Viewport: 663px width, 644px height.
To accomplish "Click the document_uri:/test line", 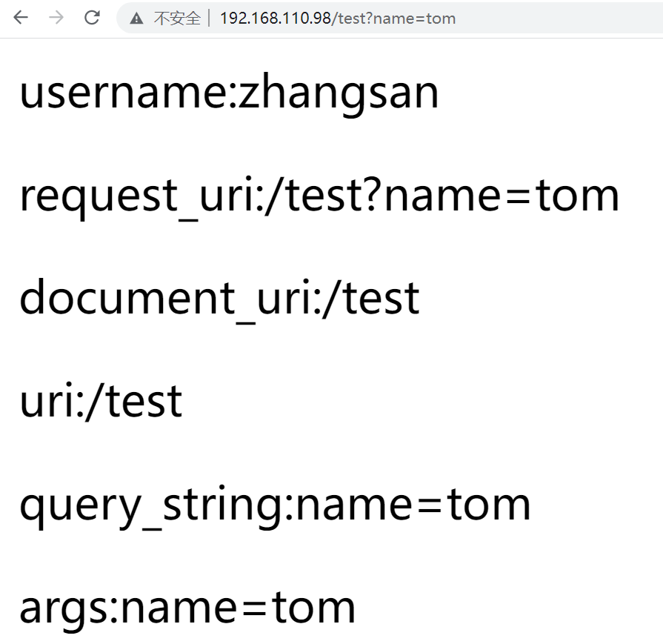I will (219, 299).
